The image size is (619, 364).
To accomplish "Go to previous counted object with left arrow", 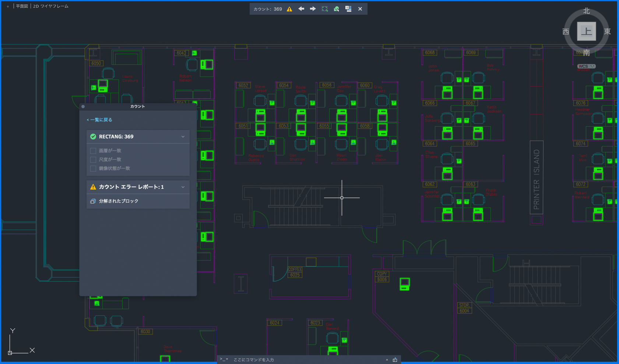I will tap(301, 9).
